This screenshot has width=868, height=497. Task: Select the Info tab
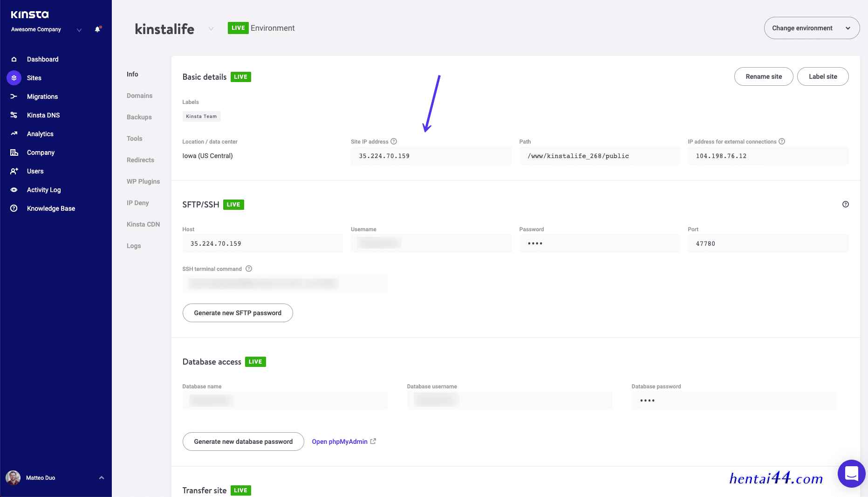(132, 74)
